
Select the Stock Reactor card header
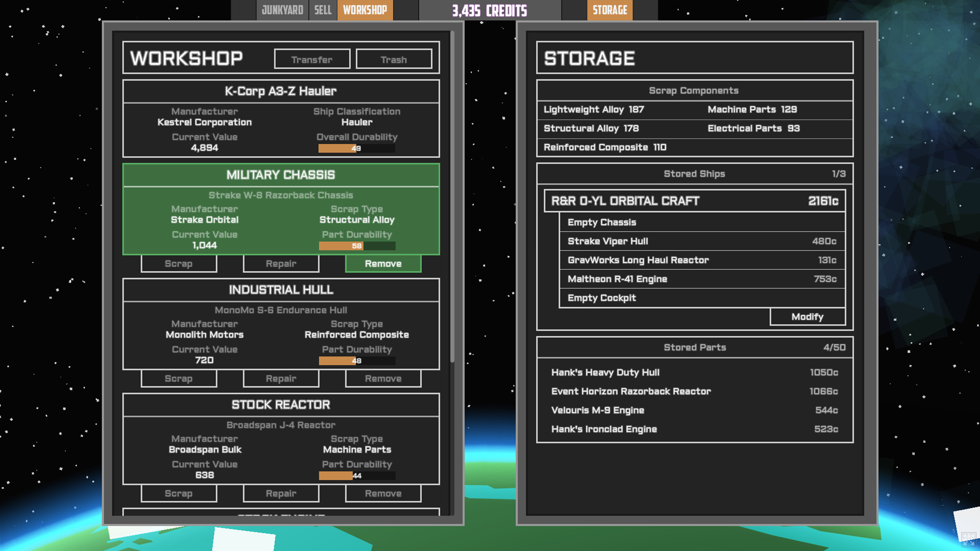coord(281,405)
